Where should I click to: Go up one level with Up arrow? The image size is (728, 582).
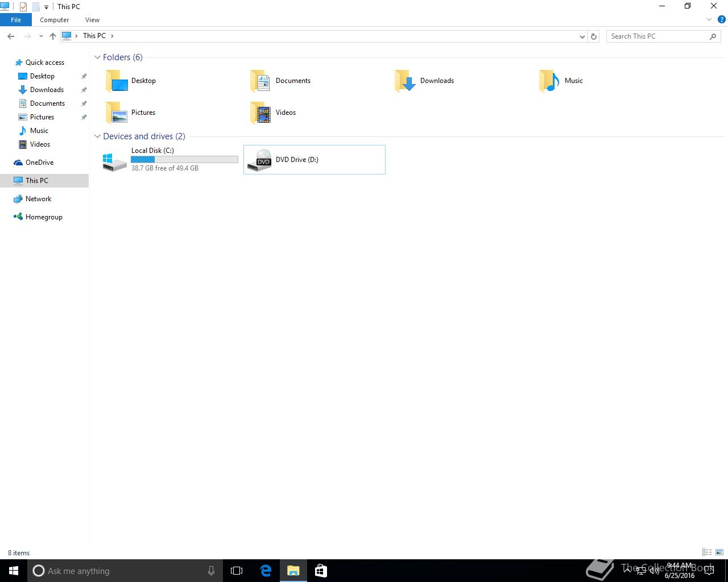coord(53,36)
